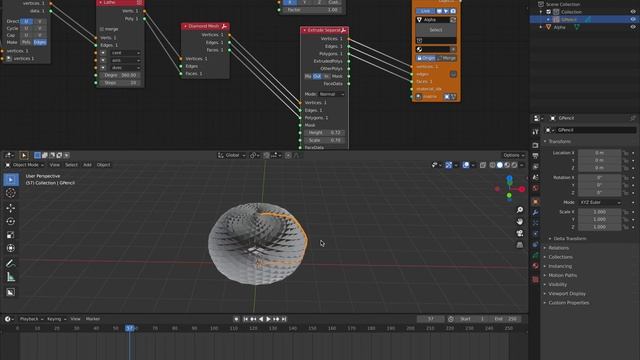Viewport: 640px width, 360px height.
Task: Select the Transform tool
Action: tap(11, 248)
